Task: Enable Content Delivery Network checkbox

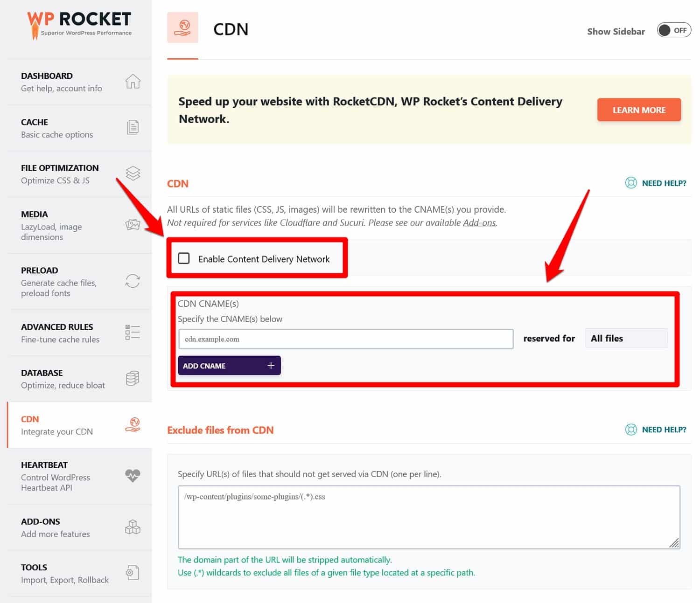Action: (x=184, y=258)
